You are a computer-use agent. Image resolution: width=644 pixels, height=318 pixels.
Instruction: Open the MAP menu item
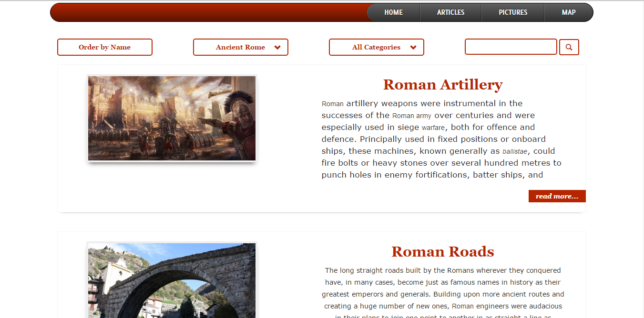pyautogui.click(x=569, y=12)
